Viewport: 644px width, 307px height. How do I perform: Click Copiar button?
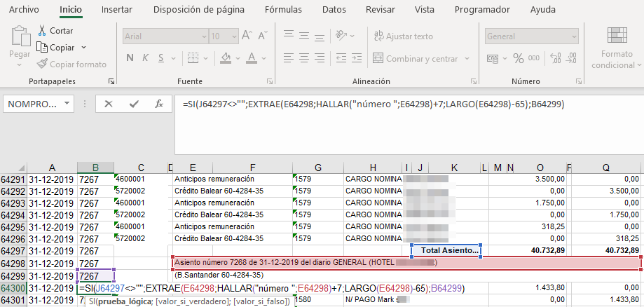click(x=56, y=48)
